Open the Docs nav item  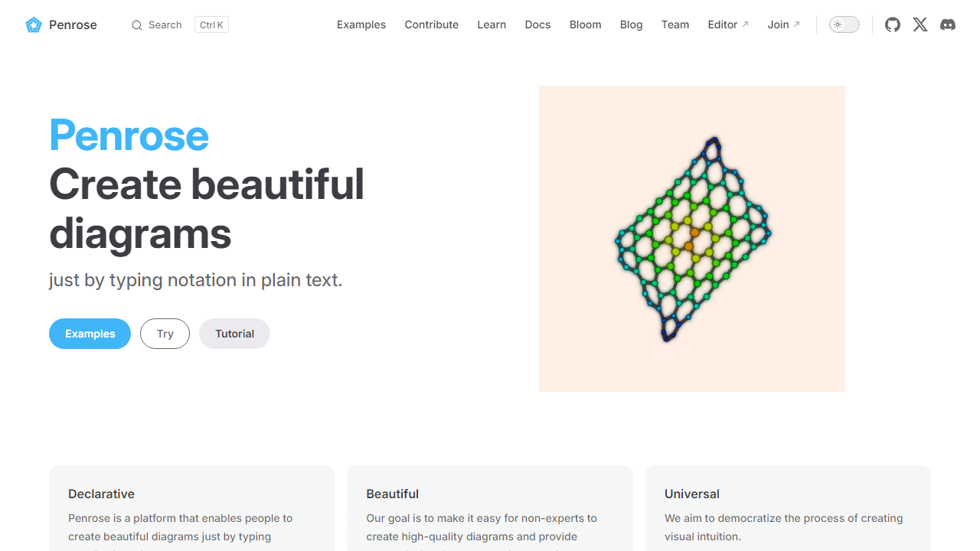coord(537,24)
